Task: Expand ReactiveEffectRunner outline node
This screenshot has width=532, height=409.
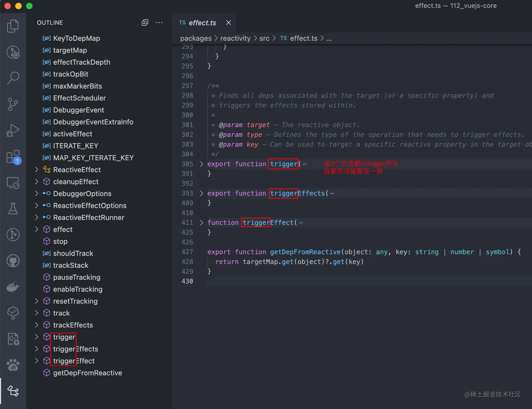Action: pos(37,218)
